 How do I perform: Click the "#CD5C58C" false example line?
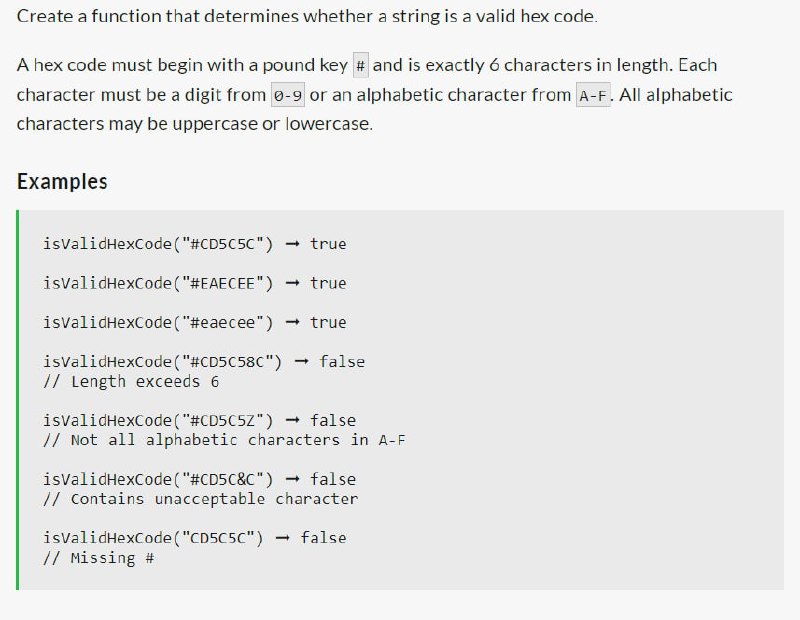click(x=204, y=362)
